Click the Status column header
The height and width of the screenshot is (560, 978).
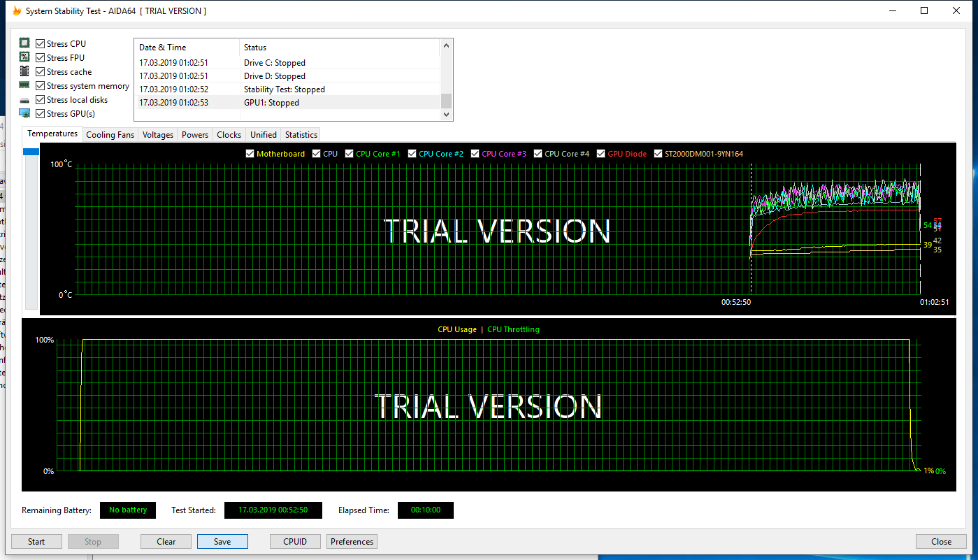340,48
